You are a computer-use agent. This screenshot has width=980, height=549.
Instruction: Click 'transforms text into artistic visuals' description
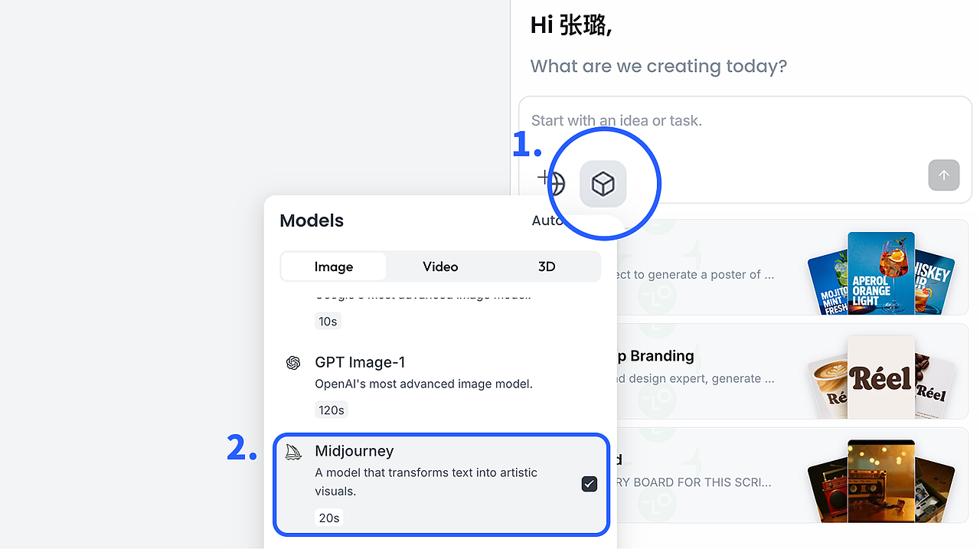tap(426, 482)
